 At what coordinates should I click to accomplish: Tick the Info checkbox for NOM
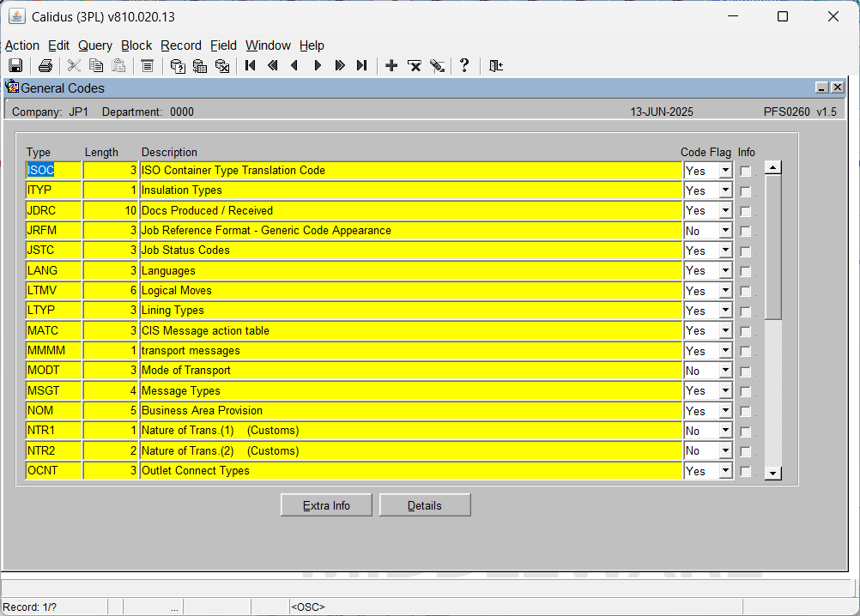pyautogui.click(x=745, y=412)
